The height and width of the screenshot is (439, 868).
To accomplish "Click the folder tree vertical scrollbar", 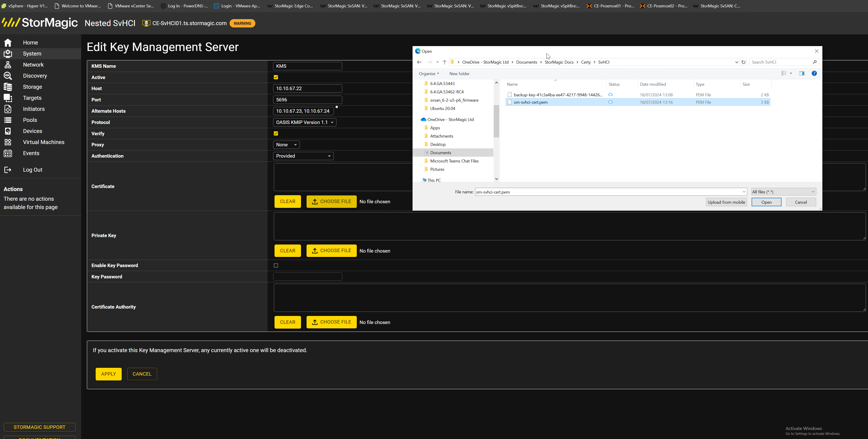I will pyautogui.click(x=496, y=121).
